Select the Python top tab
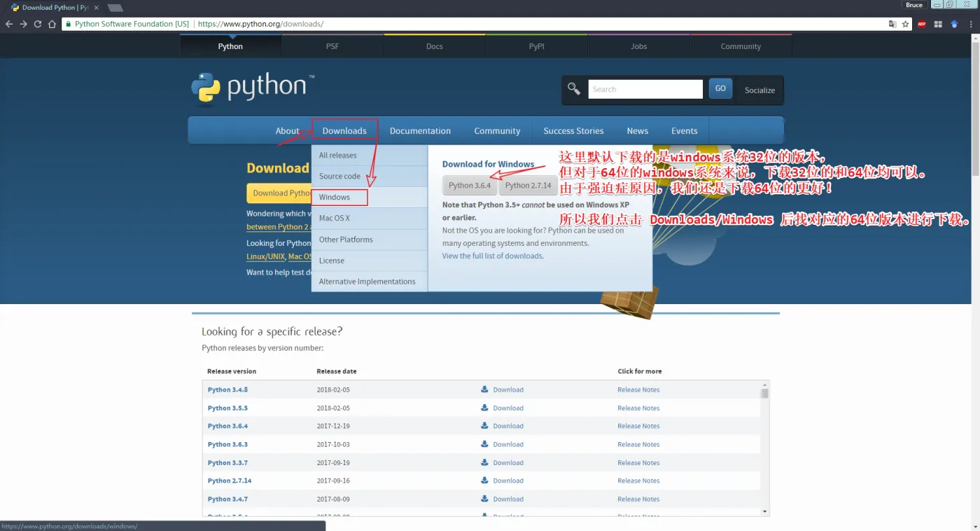 click(230, 46)
